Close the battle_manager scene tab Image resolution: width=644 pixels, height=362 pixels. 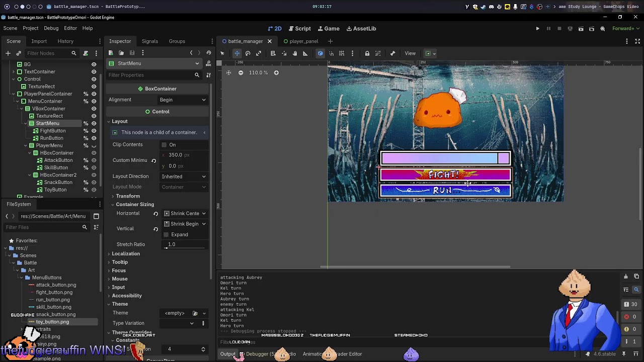coord(270,41)
